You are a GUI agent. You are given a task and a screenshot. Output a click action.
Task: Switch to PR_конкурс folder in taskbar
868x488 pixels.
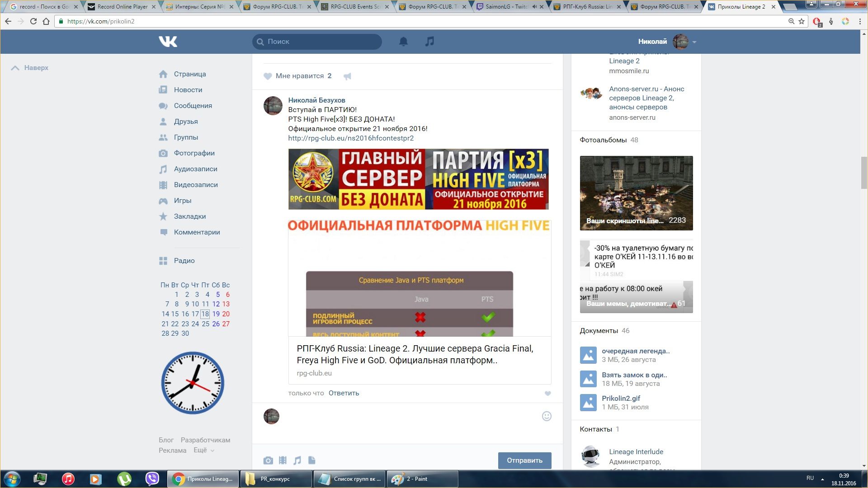(x=276, y=479)
